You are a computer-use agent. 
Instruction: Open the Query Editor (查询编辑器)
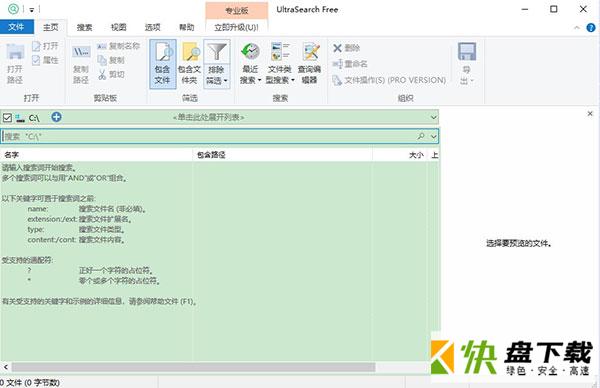pyautogui.click(x=310, y=64)
